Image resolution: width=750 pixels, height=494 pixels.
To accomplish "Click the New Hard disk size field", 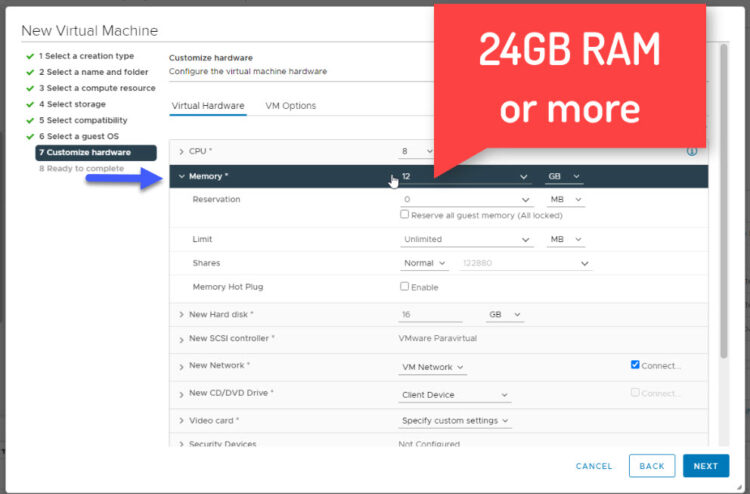I will (x=430, y=314).
